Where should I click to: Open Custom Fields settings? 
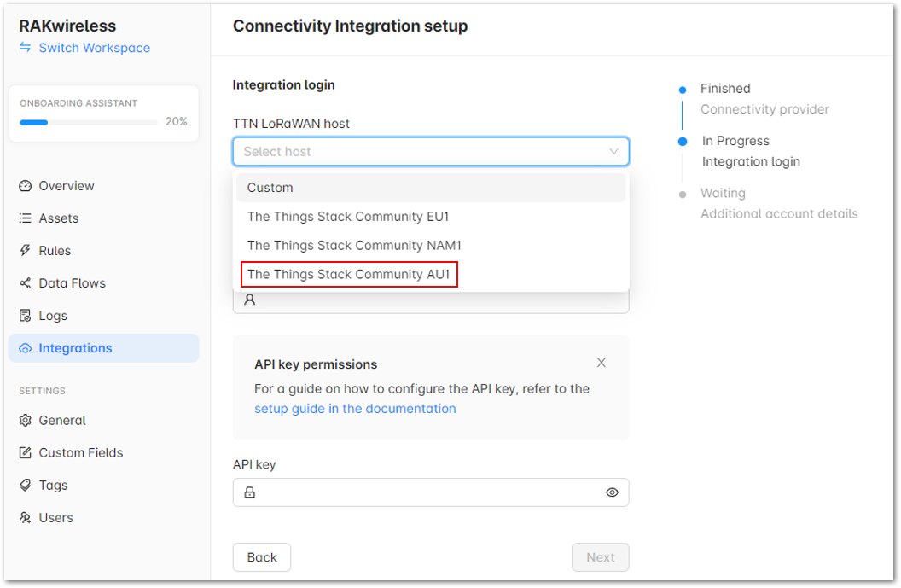(103, 453)
